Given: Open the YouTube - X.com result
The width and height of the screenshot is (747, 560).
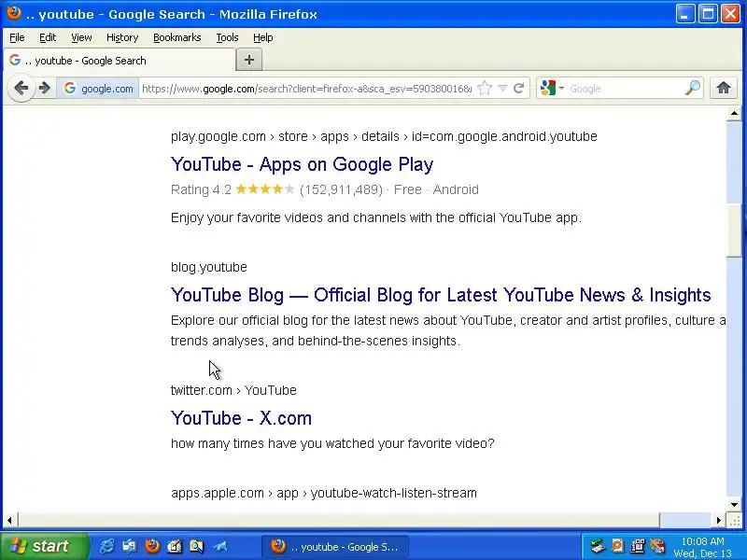Looking at the screenshot, I should [241, 418].
